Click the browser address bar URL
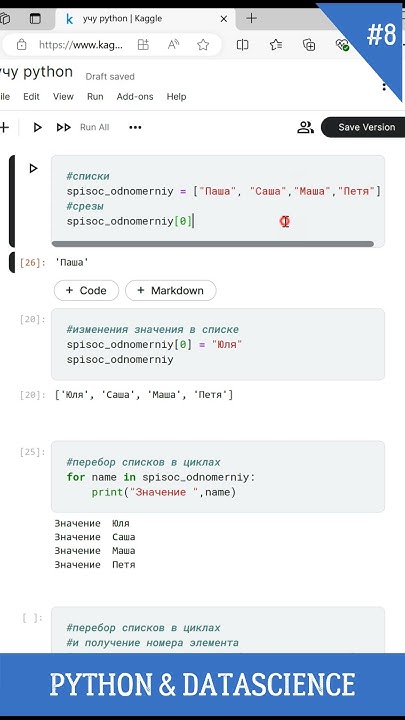 81,45
